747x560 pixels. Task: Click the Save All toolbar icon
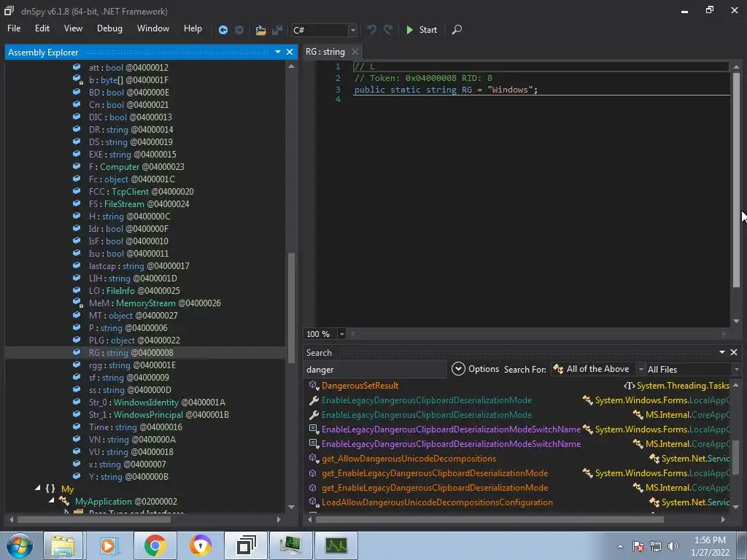[277, 30]
